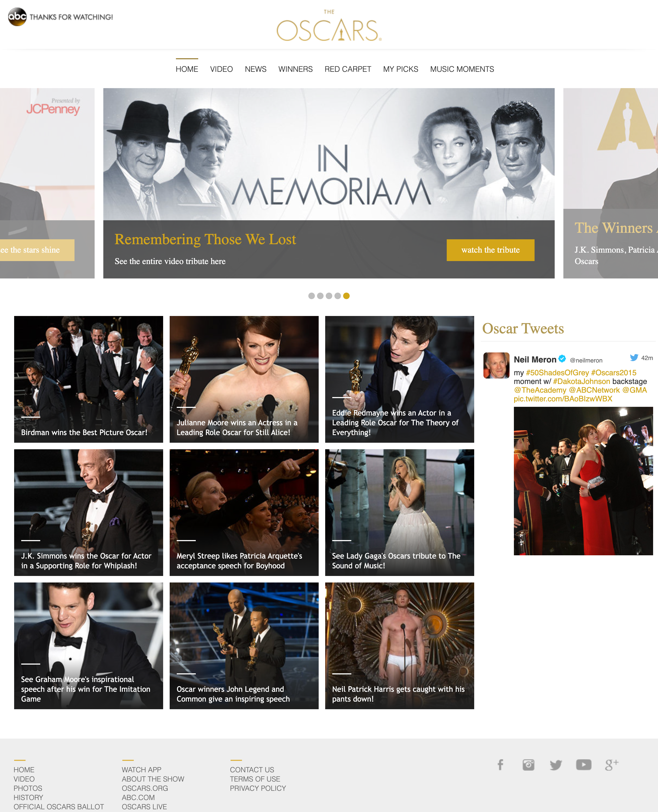Image resolution: width=658 pixels, height=812 pixels.
Task: Open the Google Plus icon in footer
Action: pos(612,765)
